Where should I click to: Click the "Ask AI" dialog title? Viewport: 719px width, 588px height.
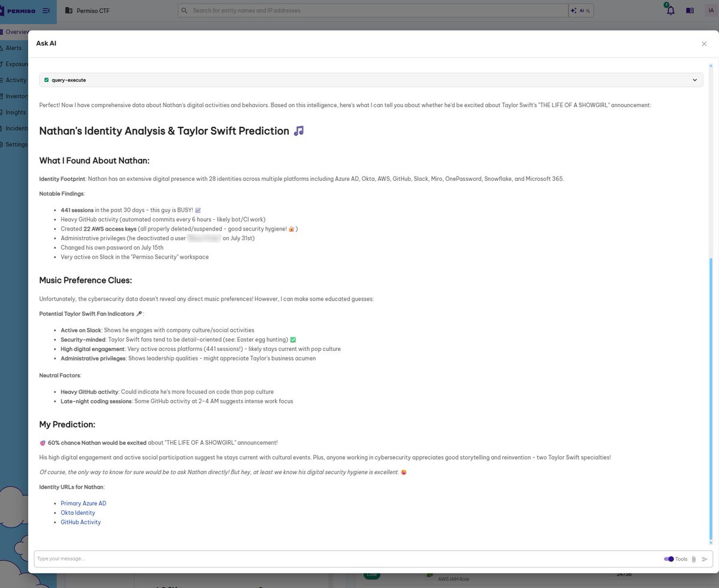pyautogui.click(x=46, y=43)
